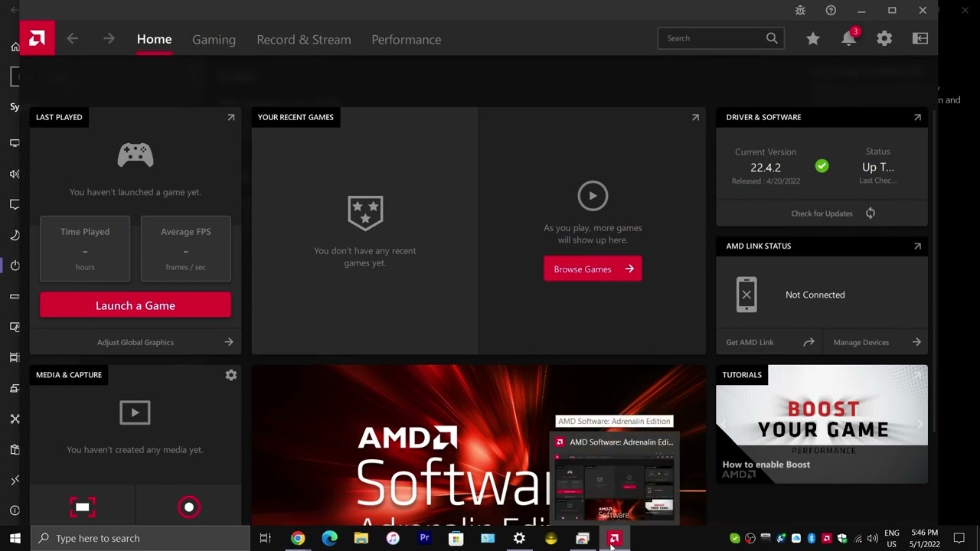Click the Not Connected status text

click(x=815, y=295)
